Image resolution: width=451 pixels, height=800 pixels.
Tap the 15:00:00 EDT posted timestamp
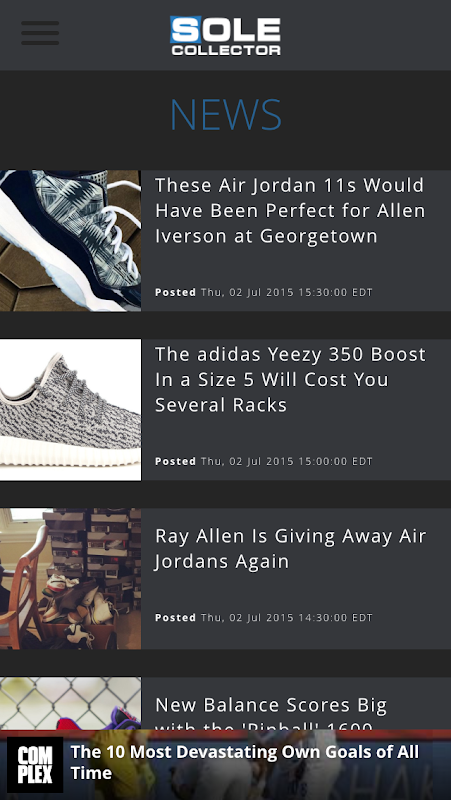pos(287,461)
